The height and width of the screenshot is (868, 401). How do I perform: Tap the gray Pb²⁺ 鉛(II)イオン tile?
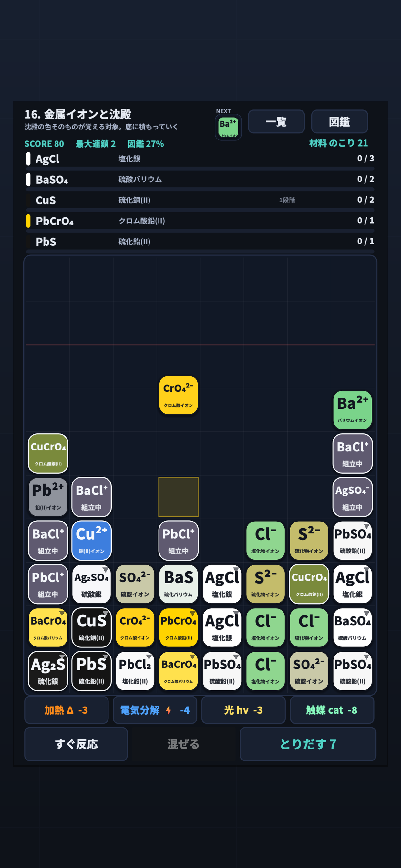(x=48, y=497)
